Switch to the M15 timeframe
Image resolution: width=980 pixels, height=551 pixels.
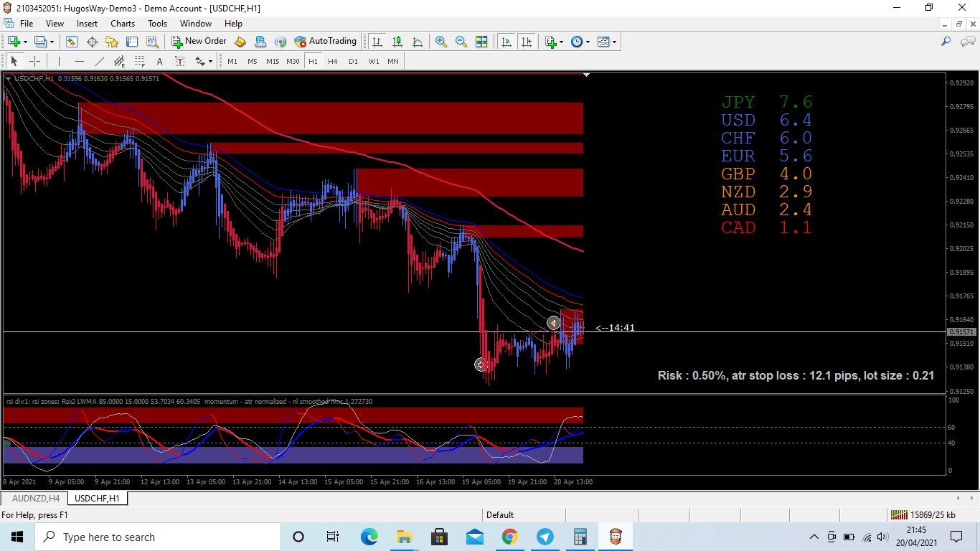coord(273,61)
